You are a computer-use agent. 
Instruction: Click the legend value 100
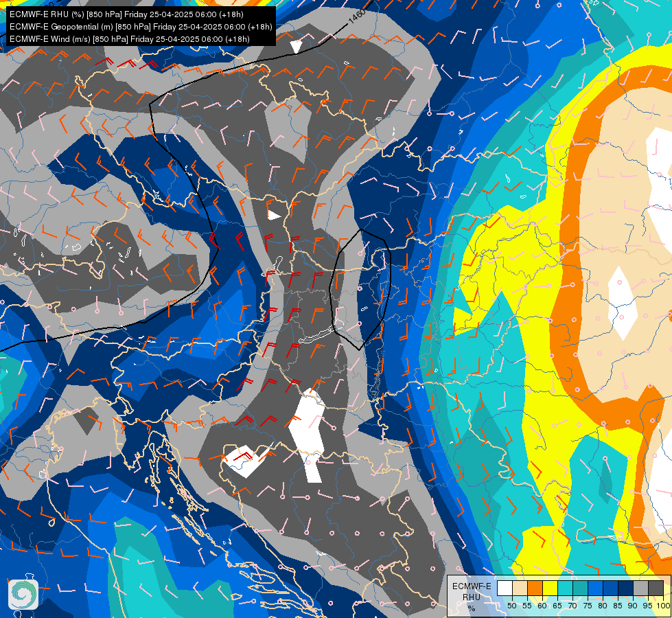664,606
